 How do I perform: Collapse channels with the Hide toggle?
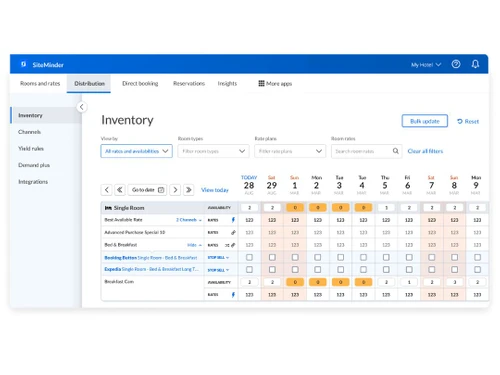pyautogui.click(x=194, y=245)
